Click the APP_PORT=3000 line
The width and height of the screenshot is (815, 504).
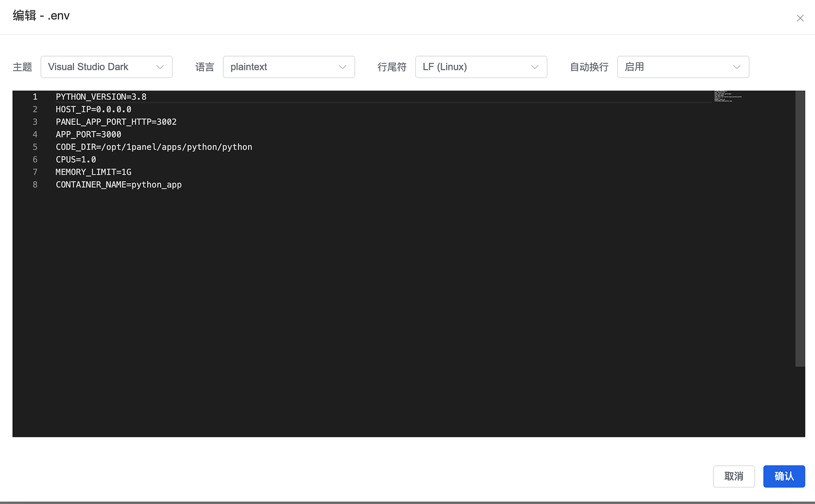[88, 134]
